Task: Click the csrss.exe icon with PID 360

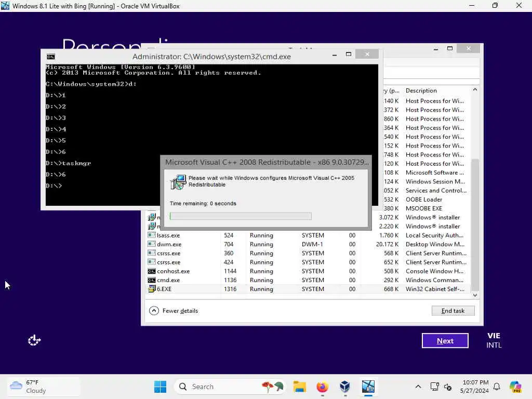Action: point(152,253)
